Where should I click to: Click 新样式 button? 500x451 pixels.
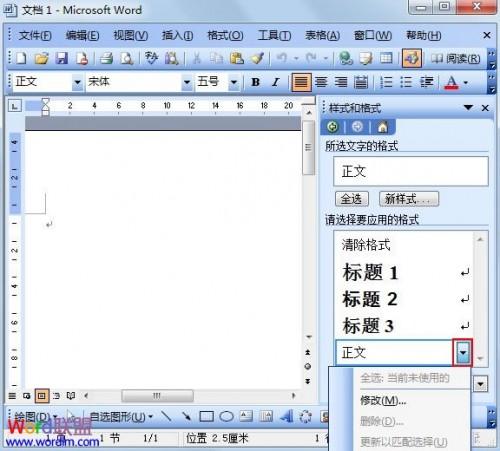(x=409, y=199)
